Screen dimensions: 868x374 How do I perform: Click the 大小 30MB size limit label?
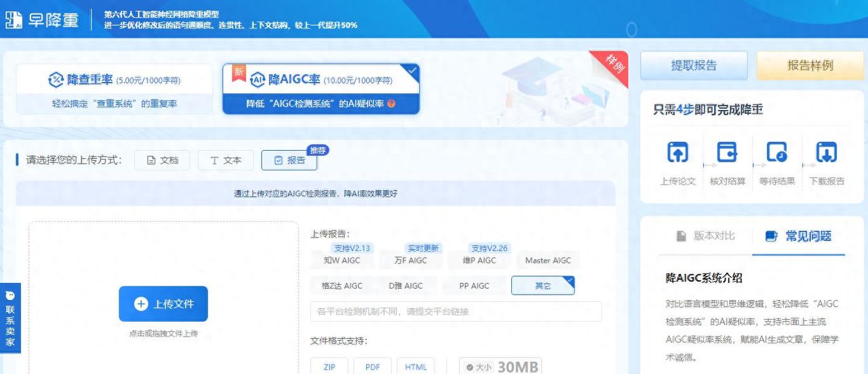[x=500, y=367]
